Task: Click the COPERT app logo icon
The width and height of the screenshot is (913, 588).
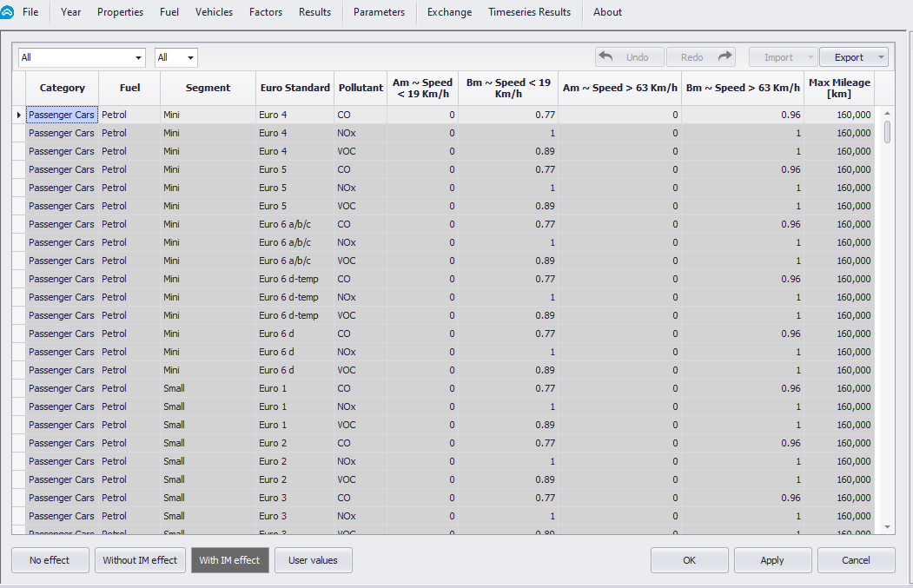Action: click(8, 12)
